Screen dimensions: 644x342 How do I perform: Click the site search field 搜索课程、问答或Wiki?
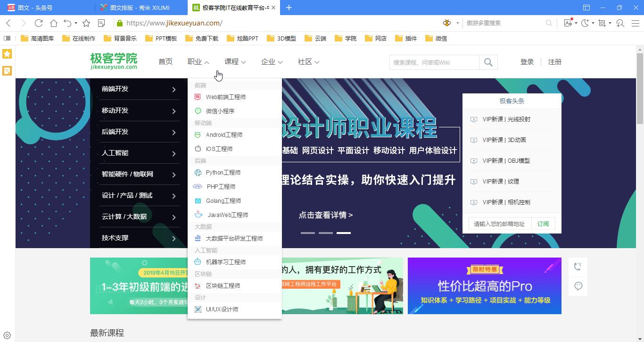pos(434,62)
